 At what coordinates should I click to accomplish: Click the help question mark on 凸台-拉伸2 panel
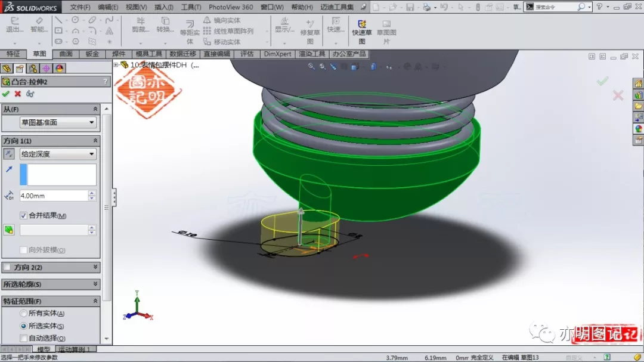click(x=106, y=81)
